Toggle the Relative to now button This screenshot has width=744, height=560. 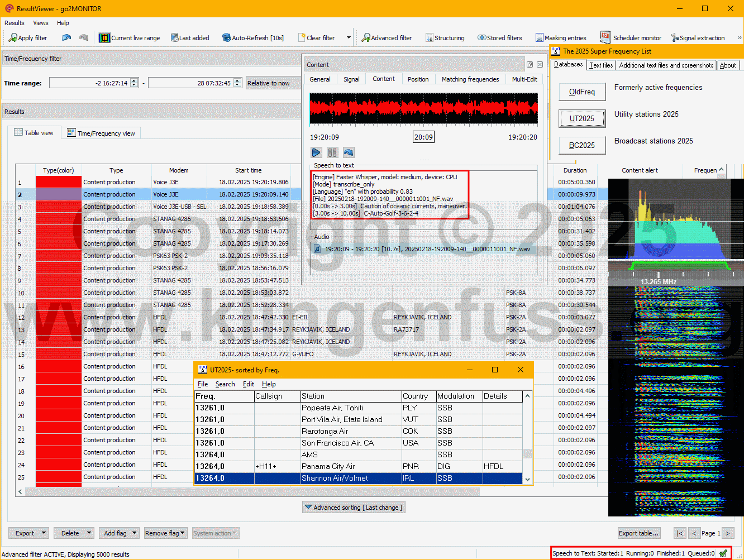coord(268,83)
